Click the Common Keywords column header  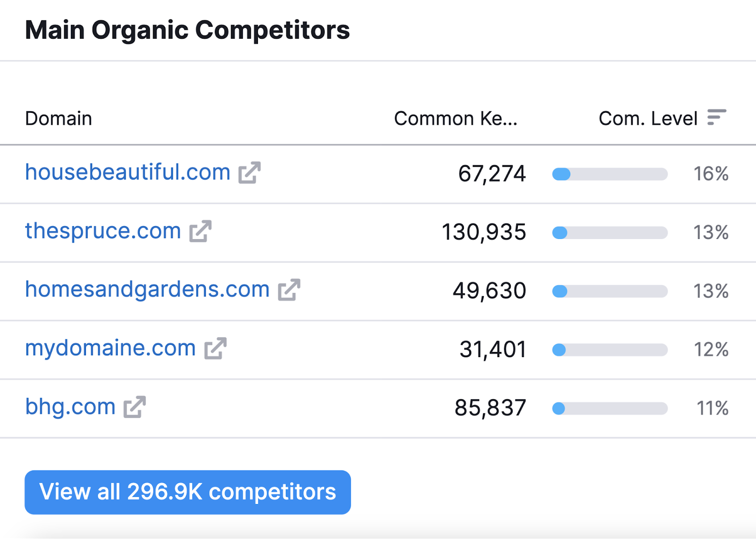(456, 119)
